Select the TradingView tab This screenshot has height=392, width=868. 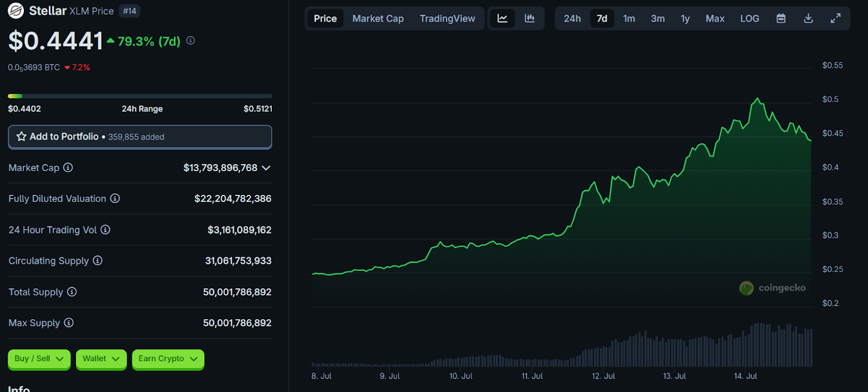tap(448, 18)
